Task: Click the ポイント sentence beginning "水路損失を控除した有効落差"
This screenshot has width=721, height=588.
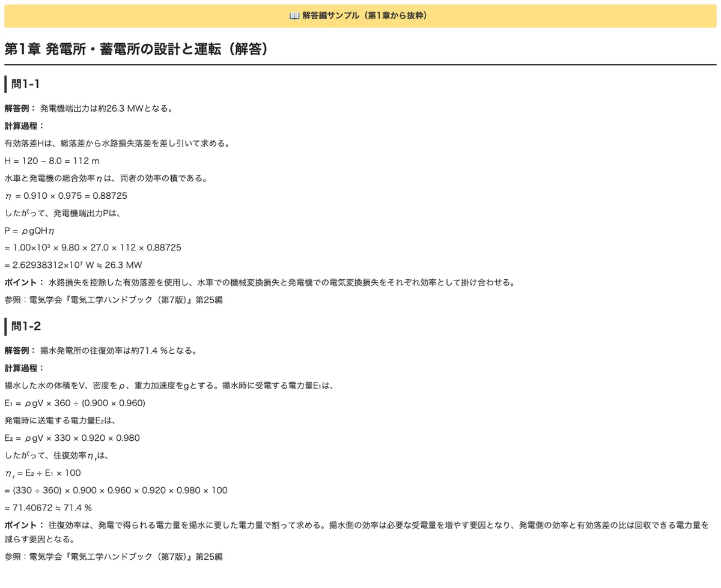Action: click(x=281, y=282)
